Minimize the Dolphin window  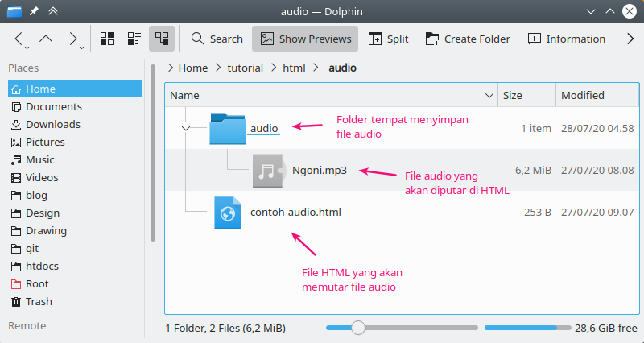tap(591, 11)
